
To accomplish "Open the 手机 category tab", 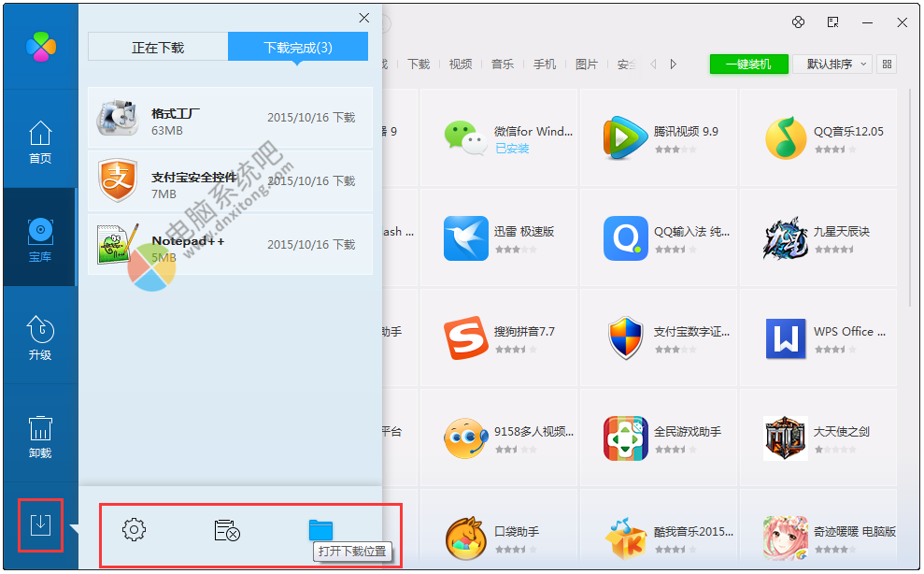I will click(x=545, y=64).
